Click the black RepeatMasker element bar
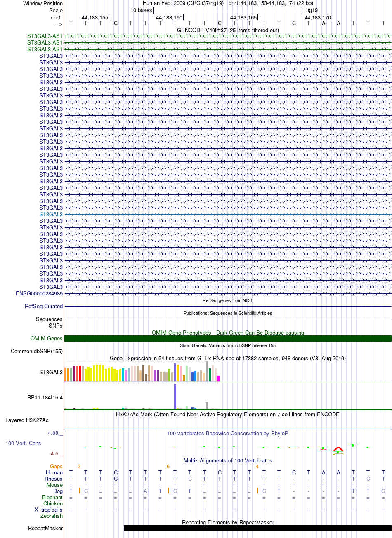Viewport: 392px width, 538px height. click(257, 528)
